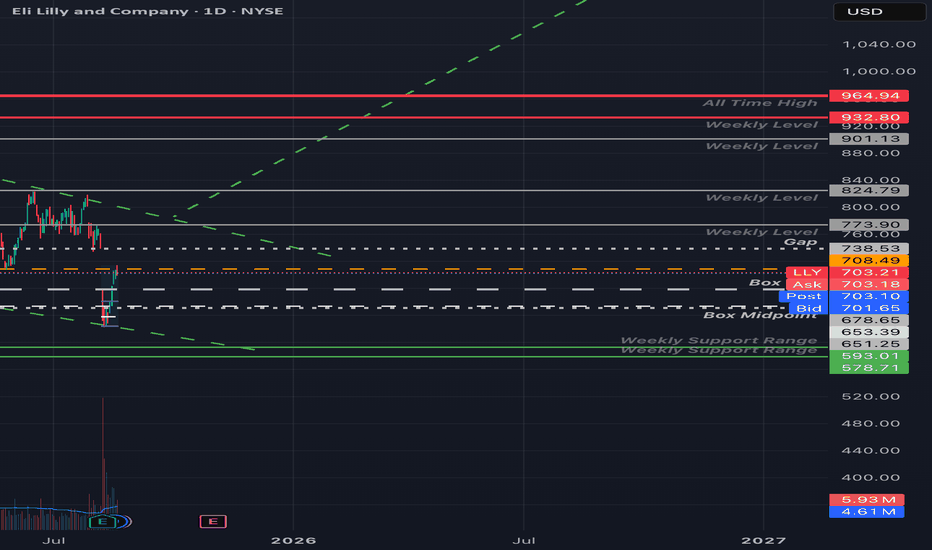
Task: Click the 1,000.00 price axis tick
Action: click(879, 71)
